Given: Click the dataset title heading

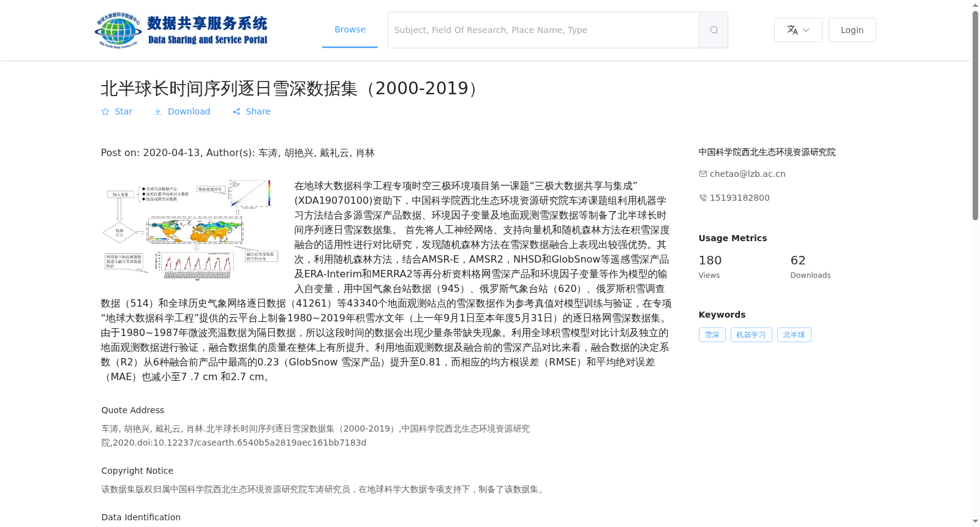Looking at the screenshot, I should coord(292,88).
